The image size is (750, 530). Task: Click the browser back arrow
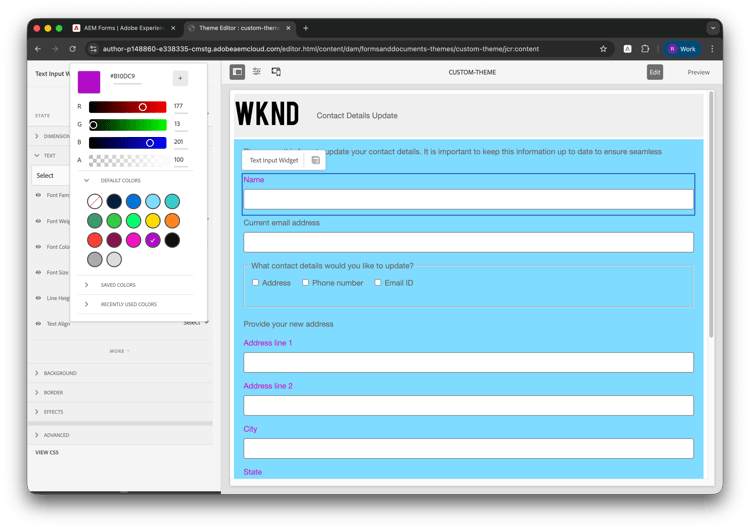pos(38,49)
